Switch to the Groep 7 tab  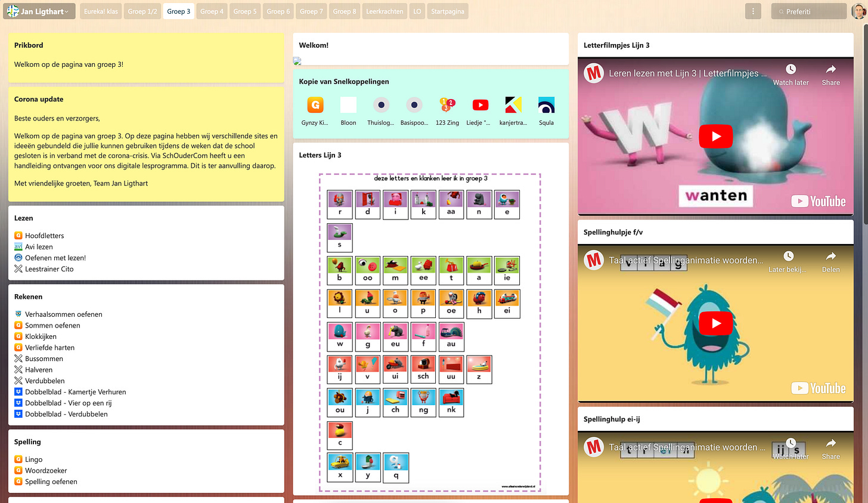click(311, 11)
